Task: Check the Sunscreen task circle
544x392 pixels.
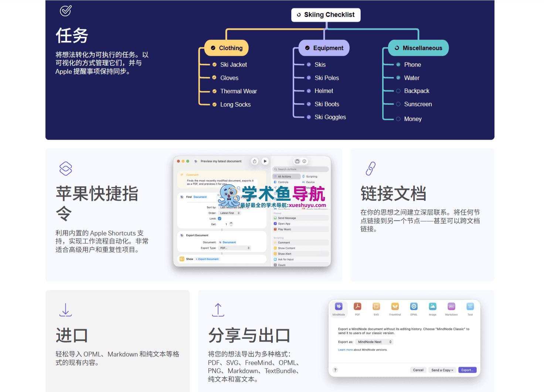Action: [x=398, y=104]
